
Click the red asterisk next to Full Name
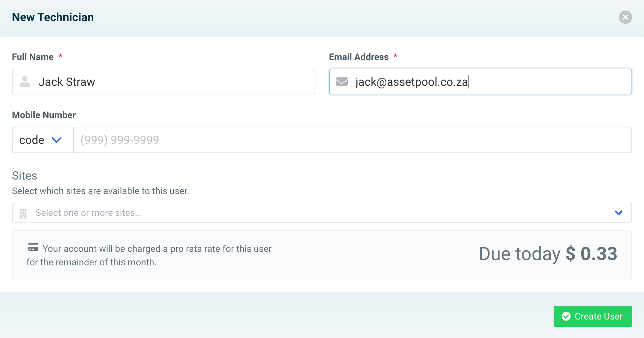pos(60,56)
